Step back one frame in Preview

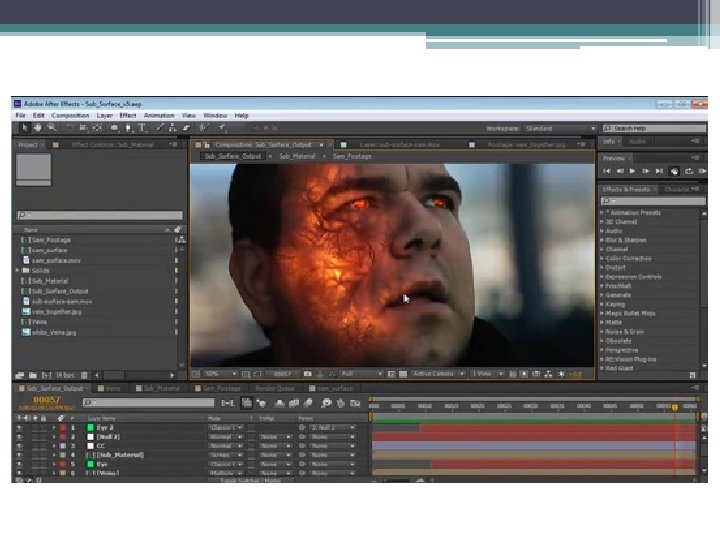pyautogui.click(x=620, y=171)
